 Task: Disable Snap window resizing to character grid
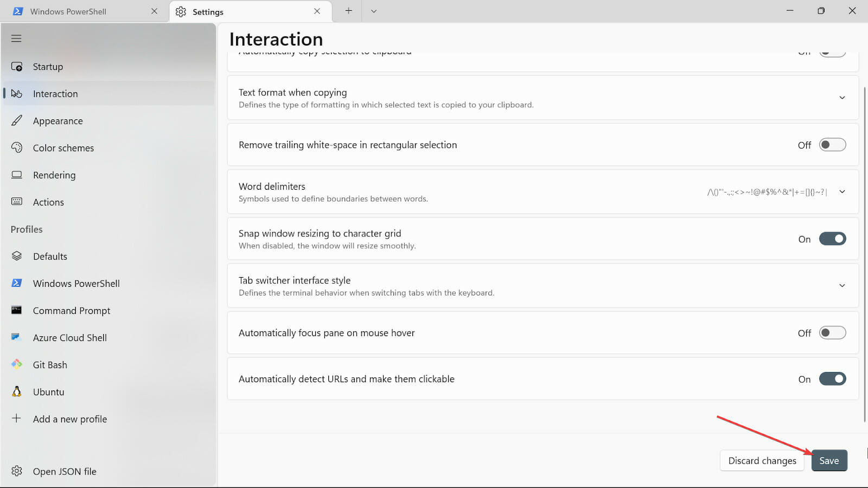[x=832, y=239]
